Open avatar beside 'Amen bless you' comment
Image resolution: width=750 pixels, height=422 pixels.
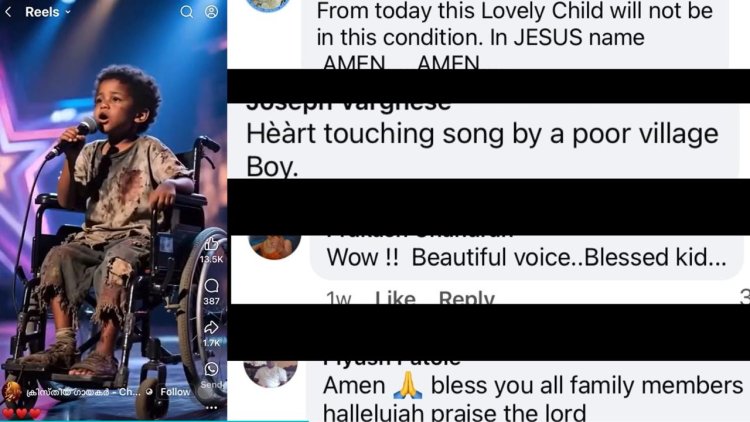(271, 373)
